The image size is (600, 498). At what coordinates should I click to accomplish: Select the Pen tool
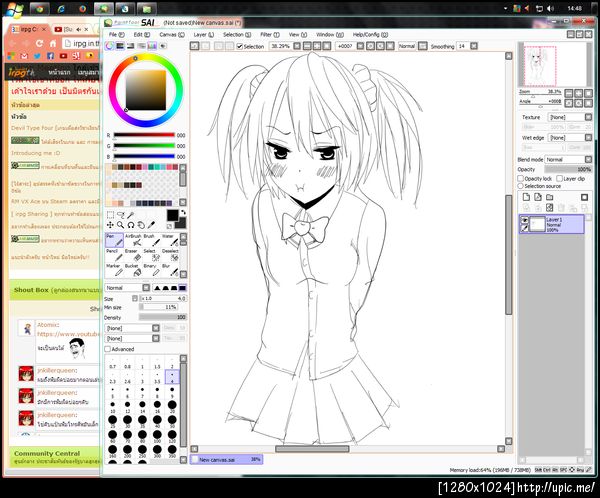(x=114, y=240)
